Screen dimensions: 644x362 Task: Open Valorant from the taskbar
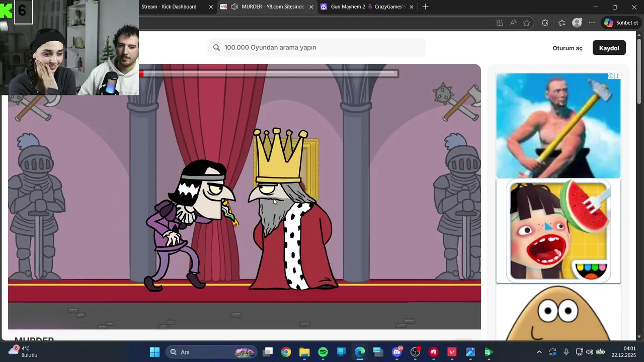pyautogui.click(x=452, y=352)
